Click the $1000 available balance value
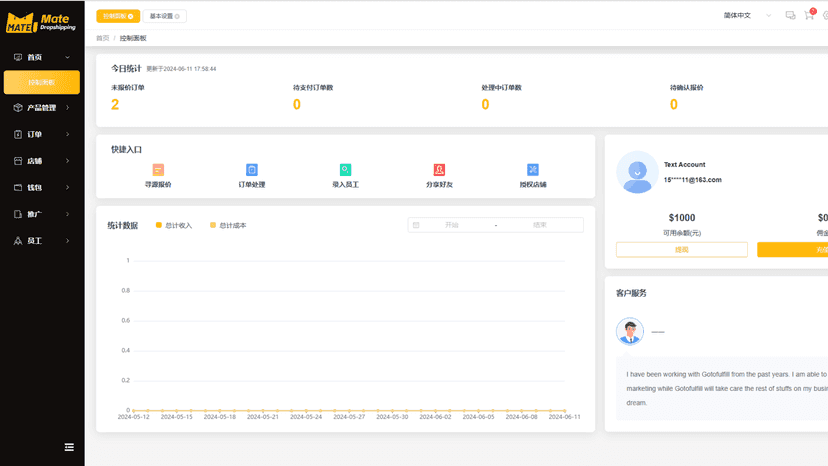Screen dimensions: 828x466 682,218
